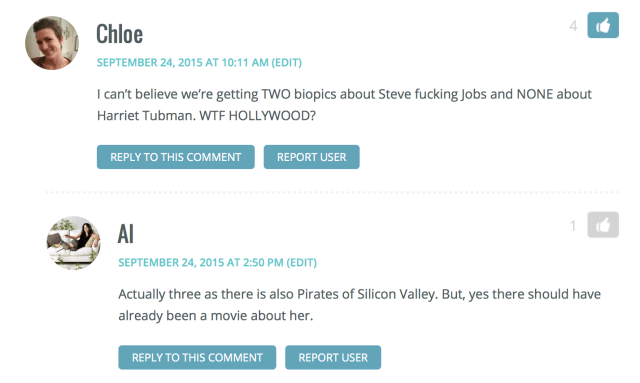Click (EDIT) on Chloe's comment
Viewport: 640px width, 383px height.
287,62
